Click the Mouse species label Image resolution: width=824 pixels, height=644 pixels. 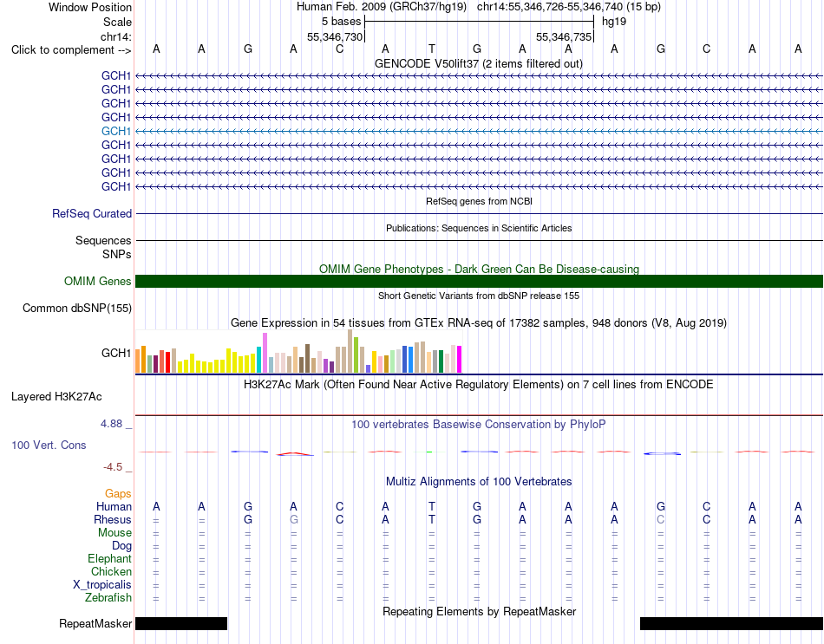[114, 533]
